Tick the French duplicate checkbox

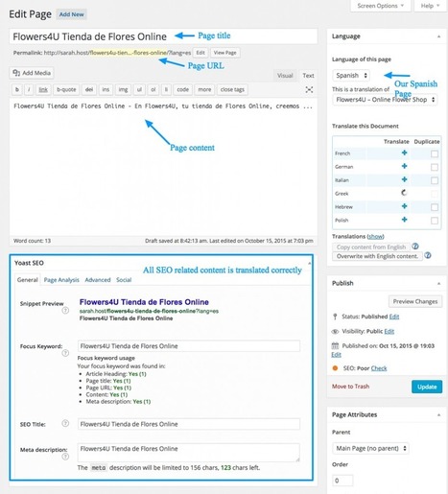click(x=435, y=154)
